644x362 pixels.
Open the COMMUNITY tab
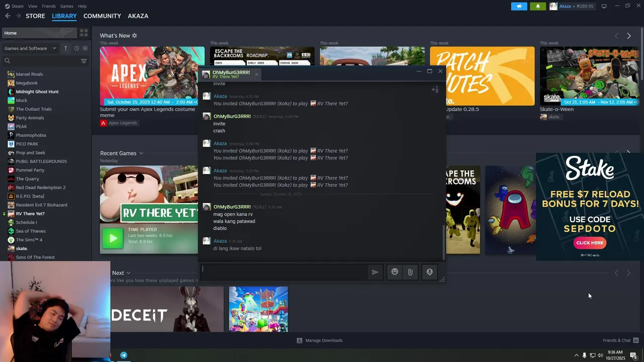[x=102, y=16]
